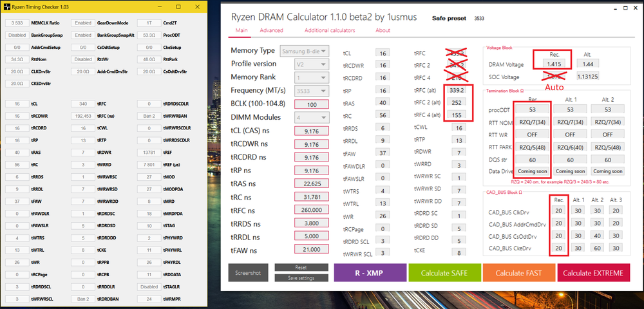Click the tRRDS ns input field
This screenshot has height=309, width=644.
[x=312, y=223]
